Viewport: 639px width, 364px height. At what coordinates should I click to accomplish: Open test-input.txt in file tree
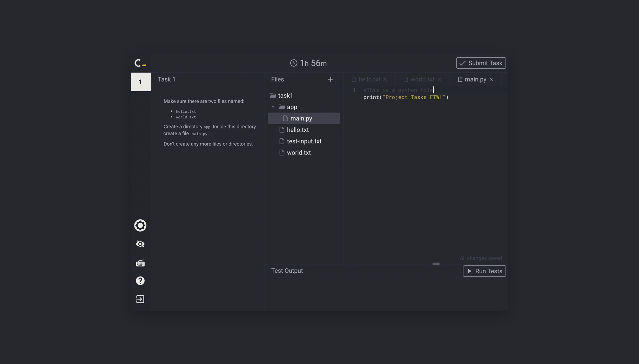coord(304,141)
